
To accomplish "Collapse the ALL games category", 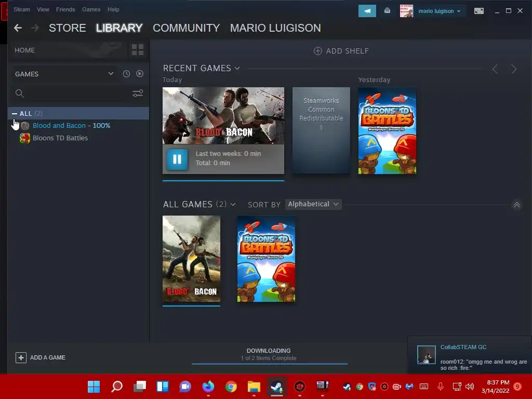I will (14, 113).
